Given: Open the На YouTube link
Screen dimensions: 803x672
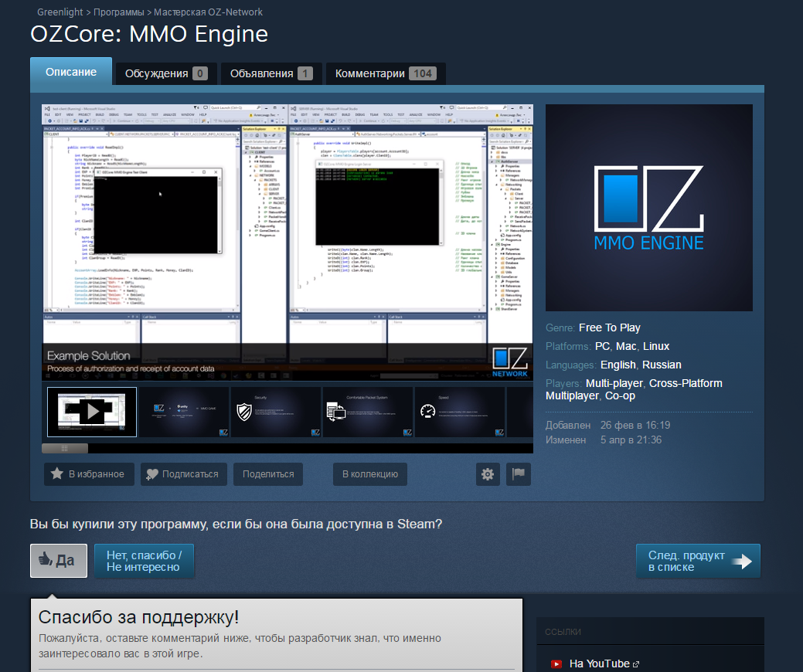Looking at the screenshot, I should tap(600, 664).
